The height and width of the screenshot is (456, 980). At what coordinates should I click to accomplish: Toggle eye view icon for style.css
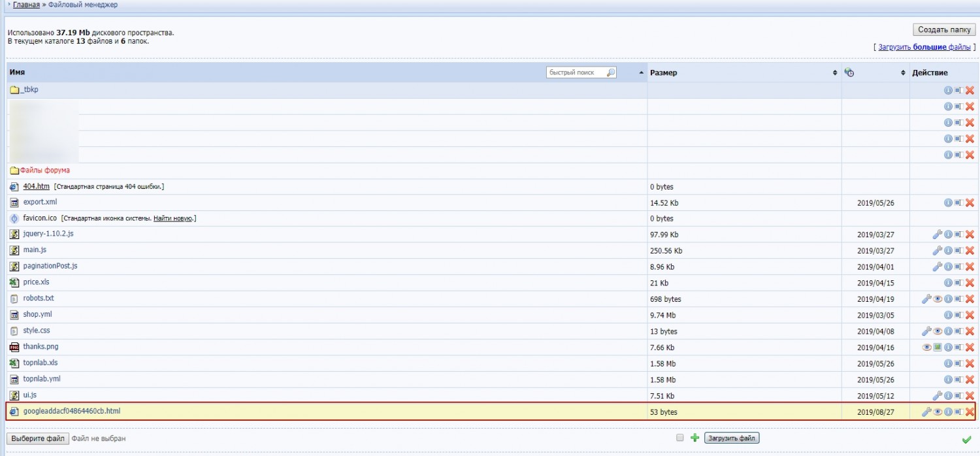(x=937, y=331)
